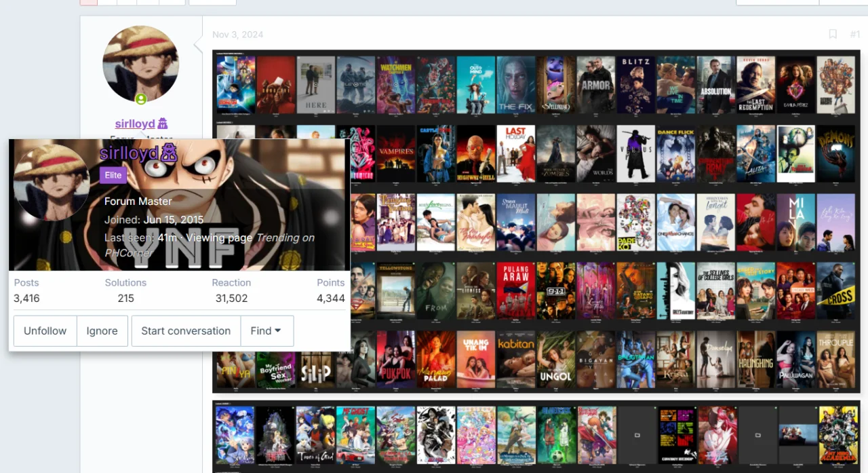The image size is (868, 473).
Task: Open the Kabitan movie poster
Action: tap(516, 360)
